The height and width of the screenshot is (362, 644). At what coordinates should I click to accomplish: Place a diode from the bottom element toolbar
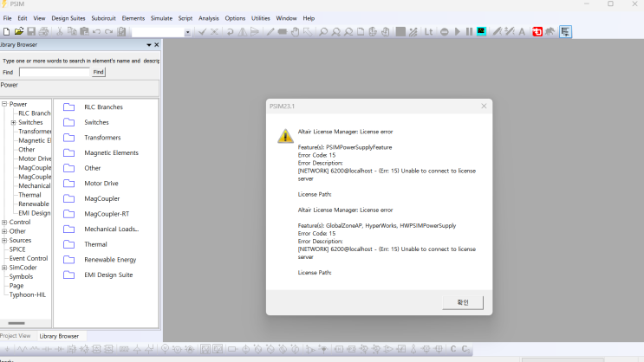(x=60, y=349)
